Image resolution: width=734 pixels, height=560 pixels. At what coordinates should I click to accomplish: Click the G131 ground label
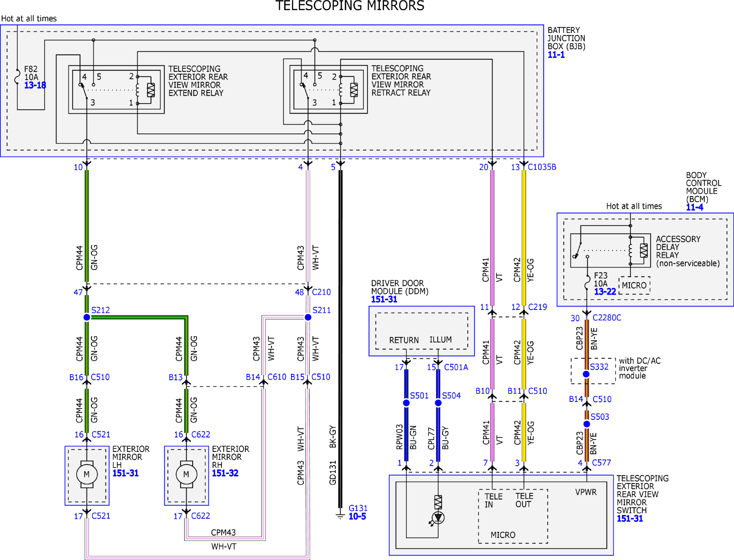click(358, 508)
